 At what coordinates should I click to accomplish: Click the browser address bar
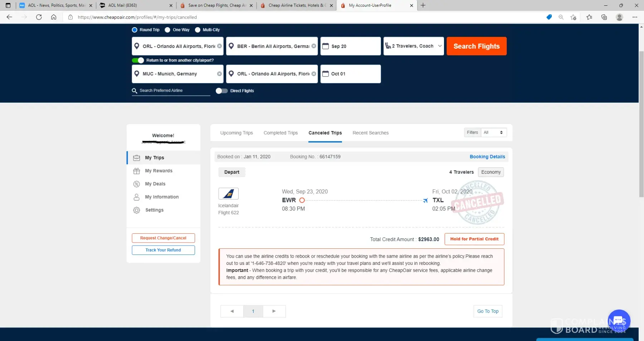pyautogui.click(x=304, y=17)
